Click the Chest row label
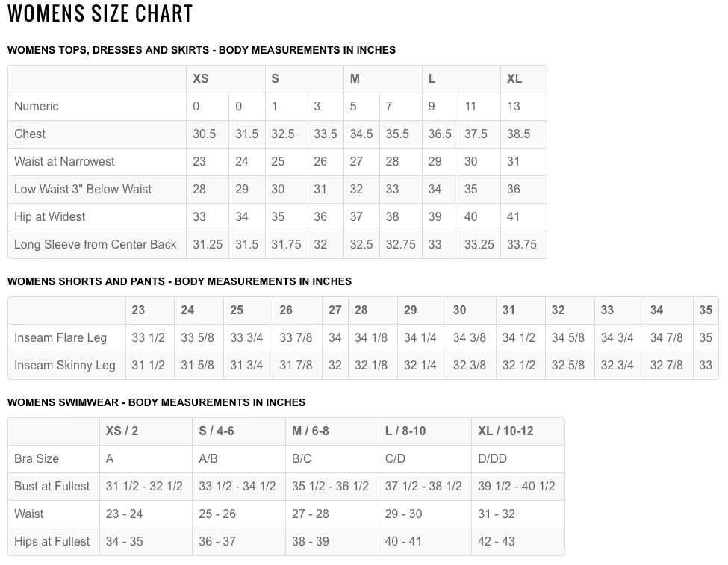This screenshot has width=728, height=565. (30, 134)
